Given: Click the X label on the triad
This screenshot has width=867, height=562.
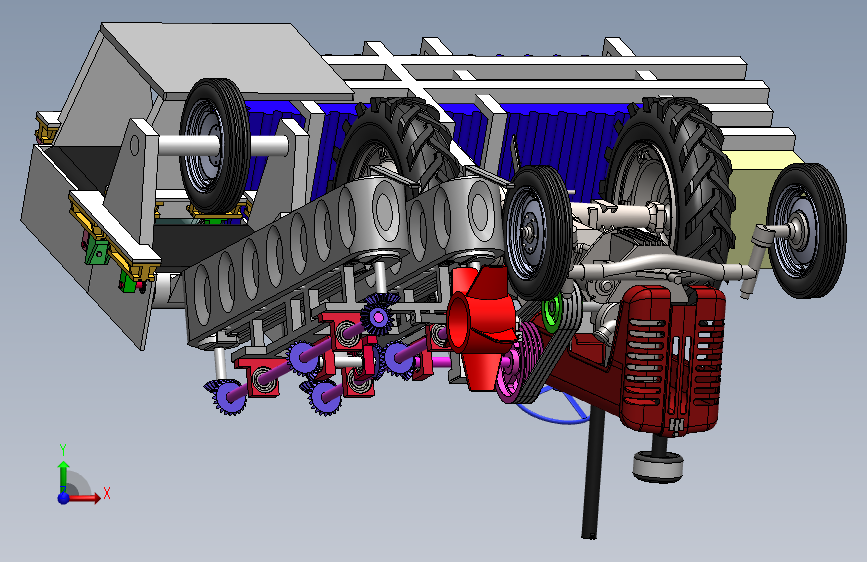Looking at the screenshot, I should click(x=107, y=493).
